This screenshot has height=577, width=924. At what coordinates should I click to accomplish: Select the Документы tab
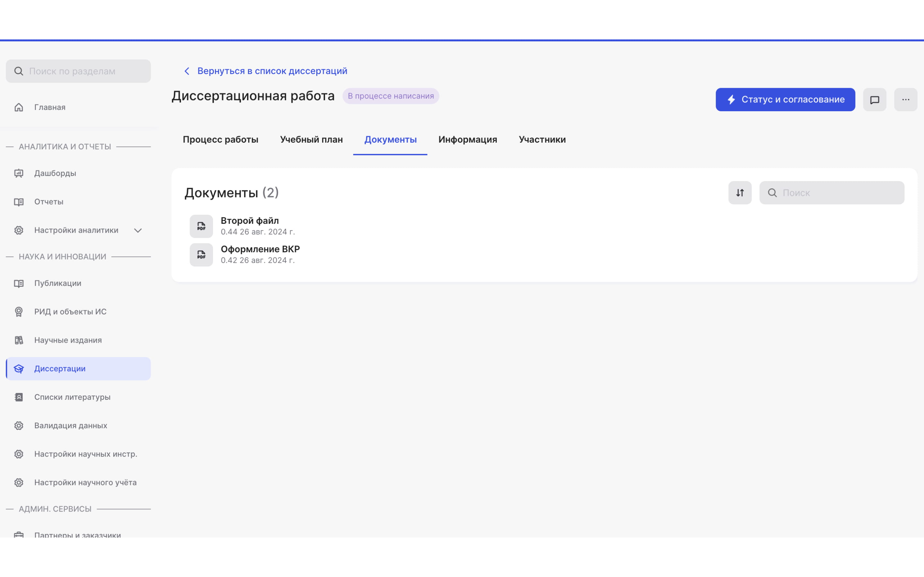tap(390, 139)
